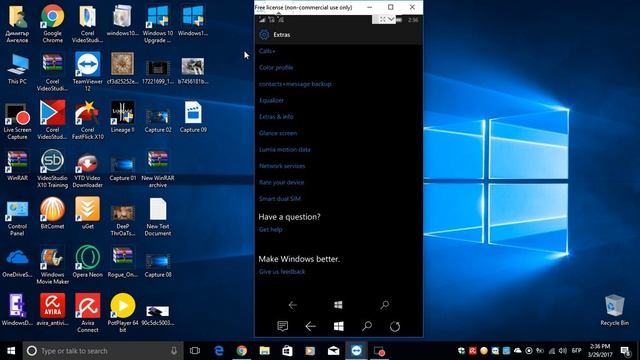Select the This PC desktop icon
This screenshot has height=360, width=640.
17,69
